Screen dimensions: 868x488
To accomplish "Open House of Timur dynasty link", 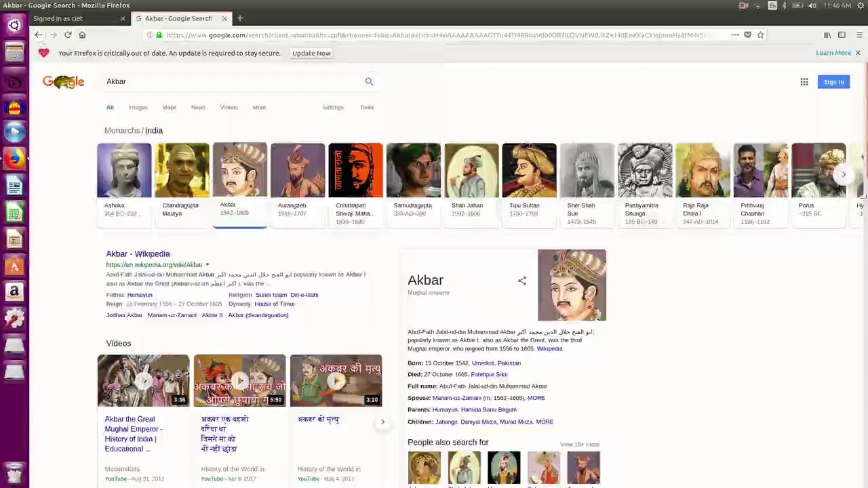I will click(274, 304).
